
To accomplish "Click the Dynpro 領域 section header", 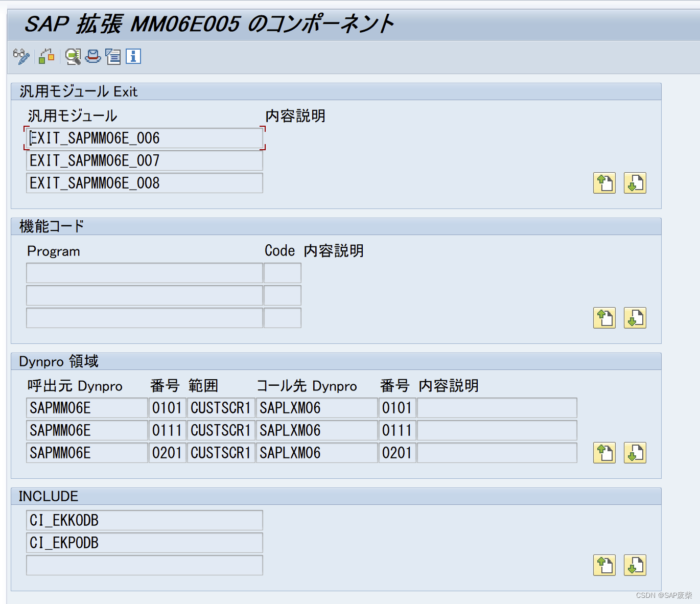I will (336, 361).
